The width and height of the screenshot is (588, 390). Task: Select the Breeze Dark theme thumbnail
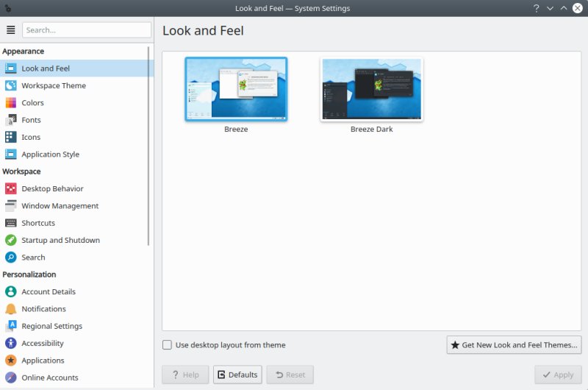372,89
